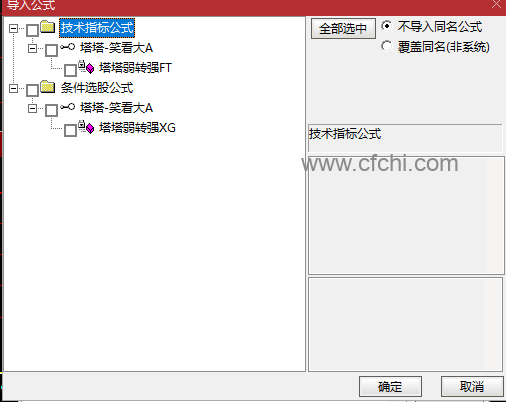Screen dimensions: 506x402
Task: Check the box for 塔塔弱转强XG formula
Action: pos(70,130)
